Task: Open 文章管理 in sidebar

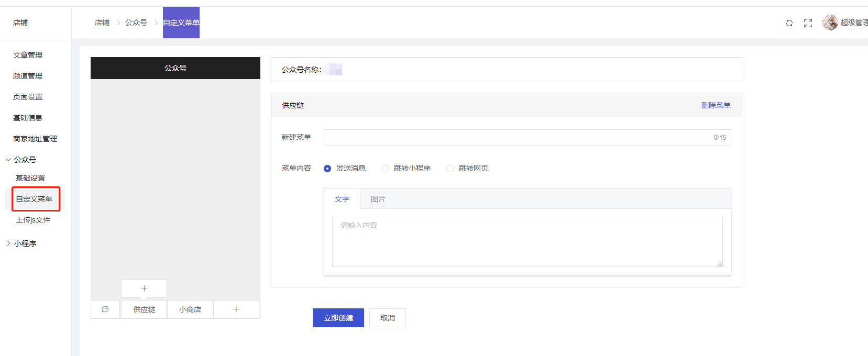Action: (28, 55)
